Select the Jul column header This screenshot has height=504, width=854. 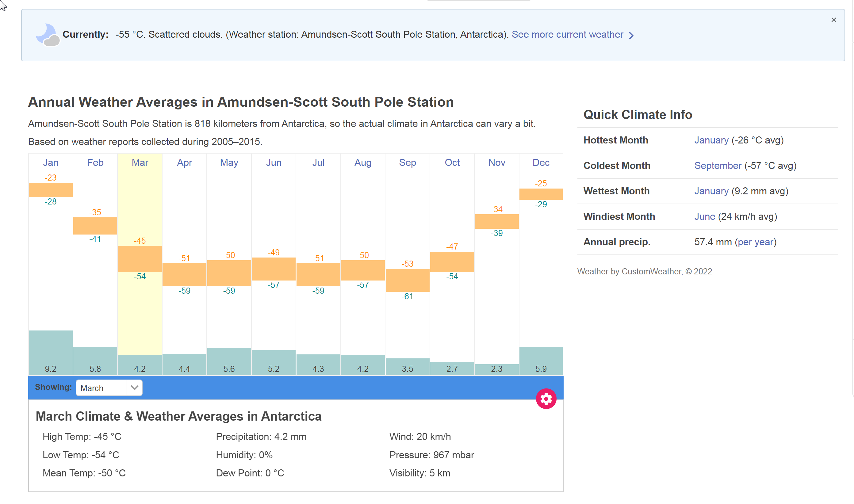tap(318, 162)
